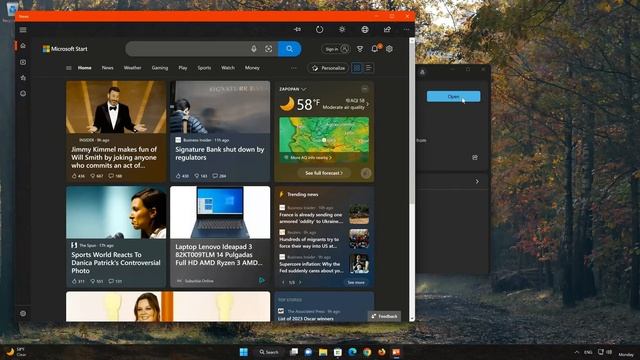Image resolution: width=640 pixels, height=360 pixels.
Task: Open air quality details arrow
Action: [368, 104]
